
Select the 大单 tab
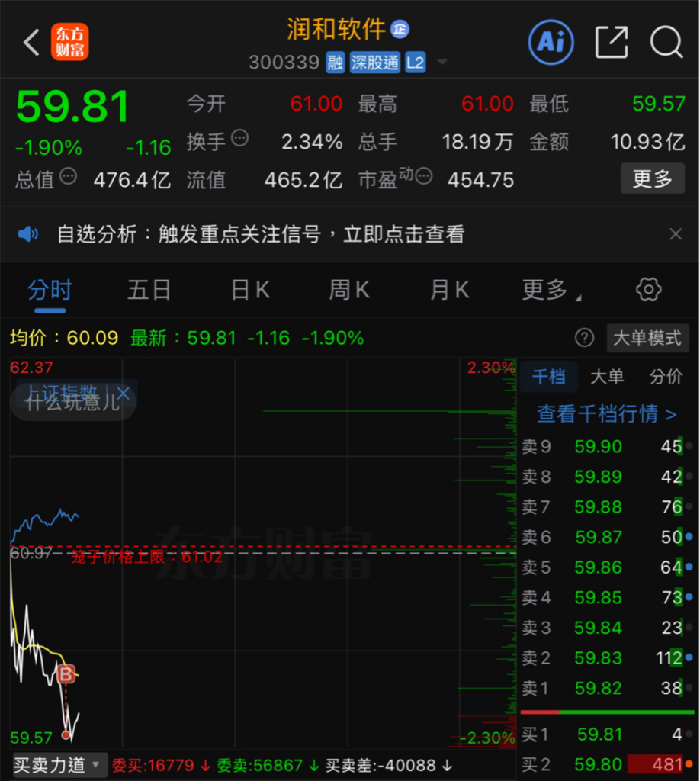tap(607, 377)
